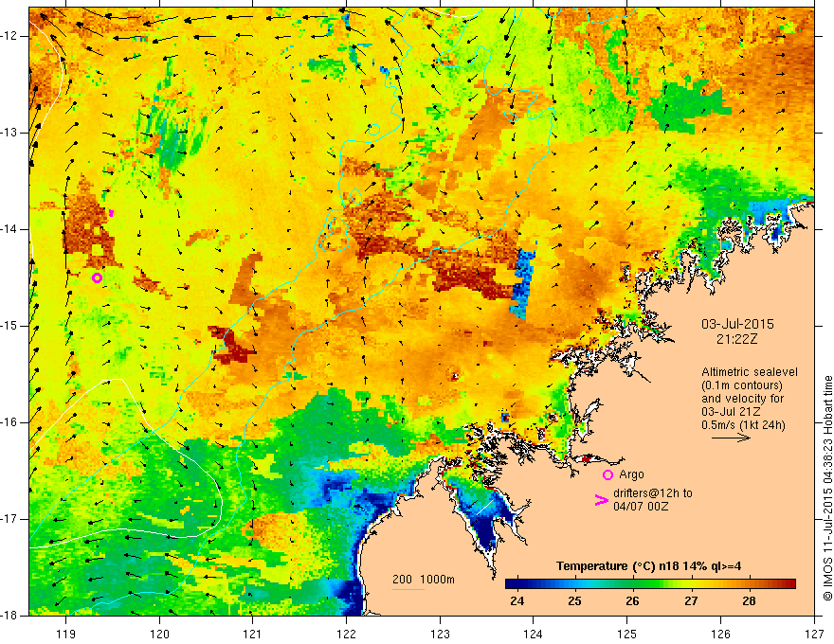
Task: Click the IMOS copyright timestamp text
Action: (x=828, y=489)
